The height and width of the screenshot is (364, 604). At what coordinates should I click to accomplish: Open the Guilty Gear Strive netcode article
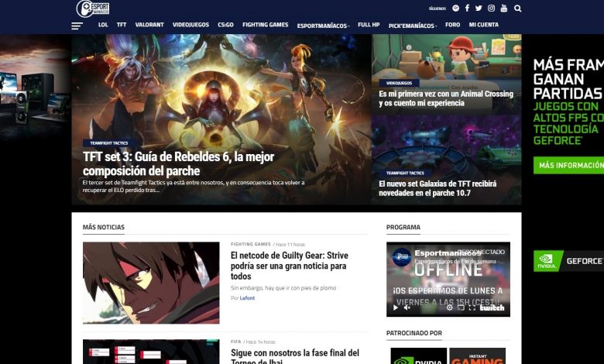click(288, 266)
